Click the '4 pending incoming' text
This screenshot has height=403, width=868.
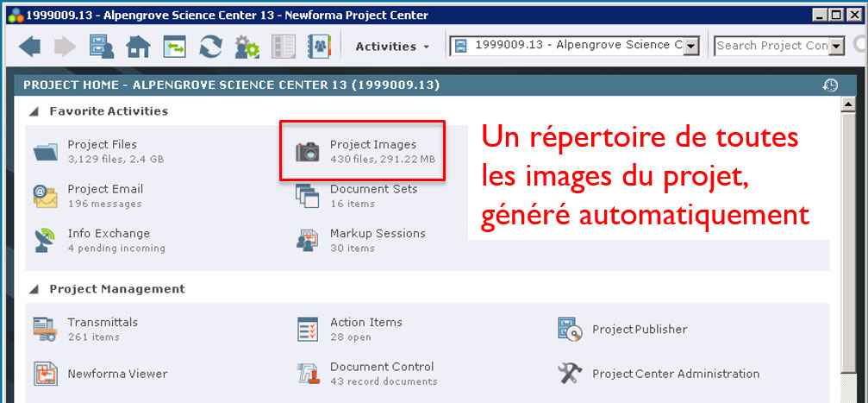pyautogui.click(x=116, y=248)
